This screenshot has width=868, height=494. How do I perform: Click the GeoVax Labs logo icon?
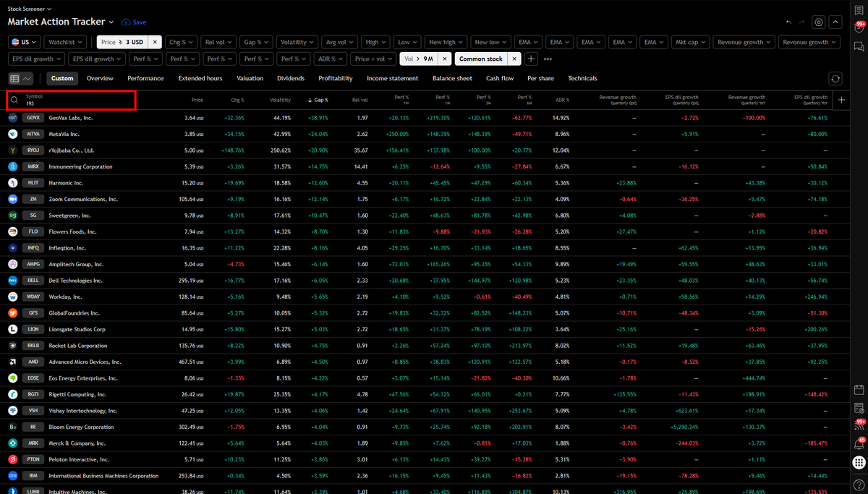[x=13, y=117]
